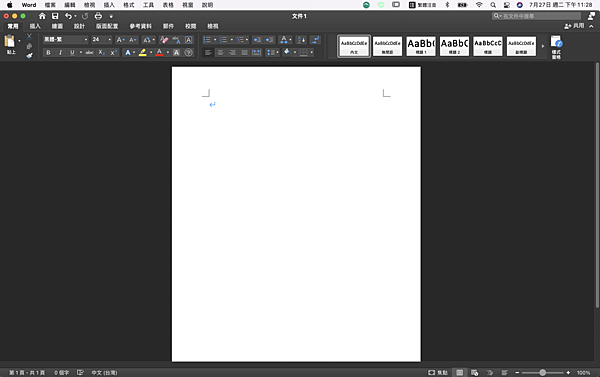Click the Paste clipboard icon
The width and height of the screenshot is (600, 377).
(x=10, y=41)
